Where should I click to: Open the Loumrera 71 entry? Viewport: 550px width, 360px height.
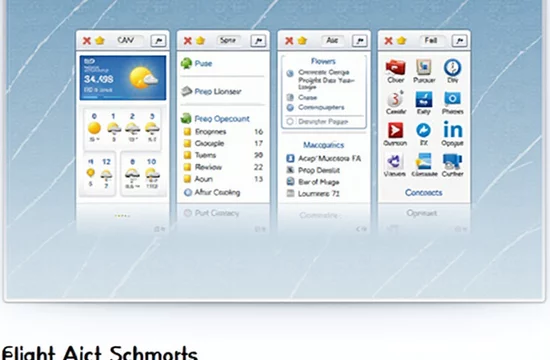[x=313, y=193]
